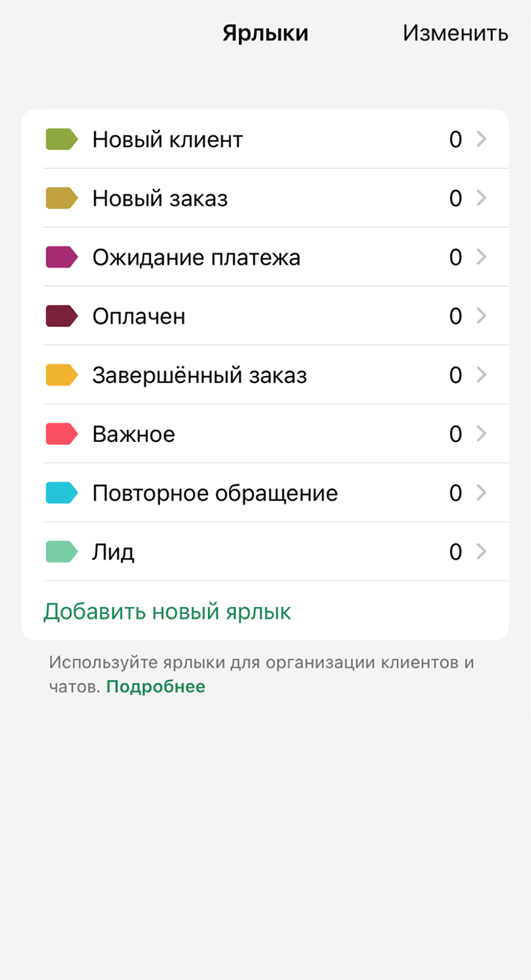
Task: Open the Новый заказ label row
Action: pos(160,198)
